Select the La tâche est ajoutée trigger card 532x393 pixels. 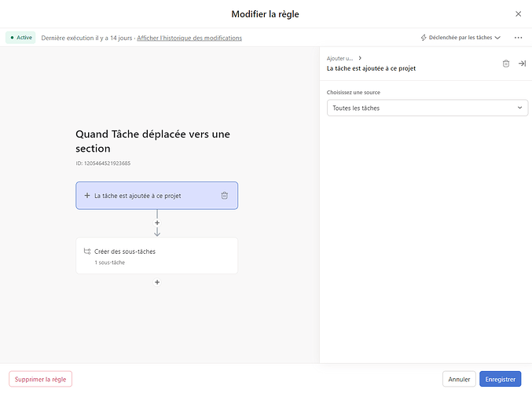[156, 196]
